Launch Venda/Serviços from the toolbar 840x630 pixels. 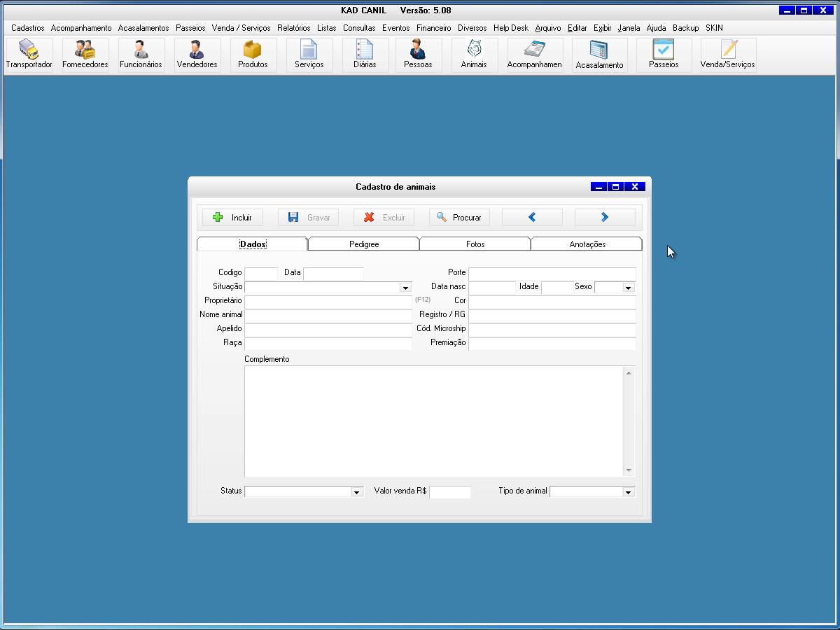click(x=728, y=55)
